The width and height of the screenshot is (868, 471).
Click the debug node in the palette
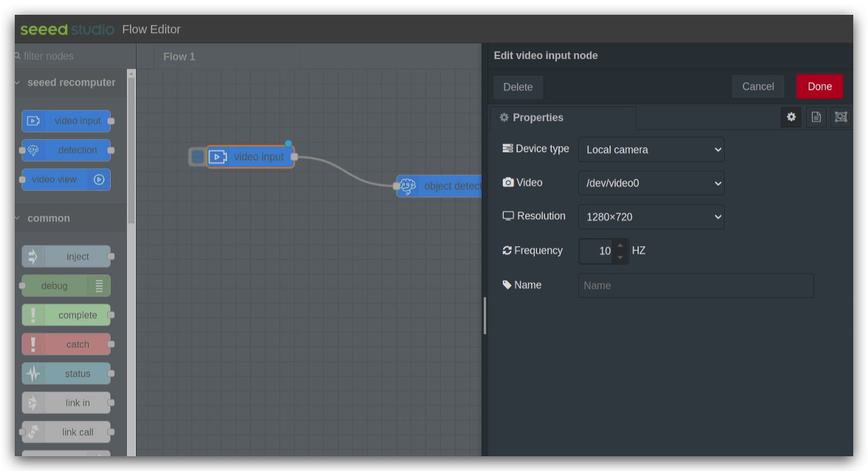(x=66, y=286)
